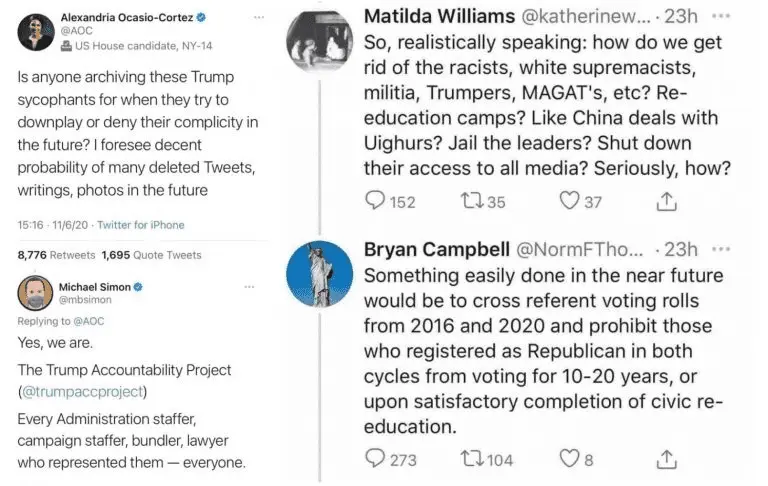
Task: Open Michael Simon's profile avatar
Action: (38, 293)
